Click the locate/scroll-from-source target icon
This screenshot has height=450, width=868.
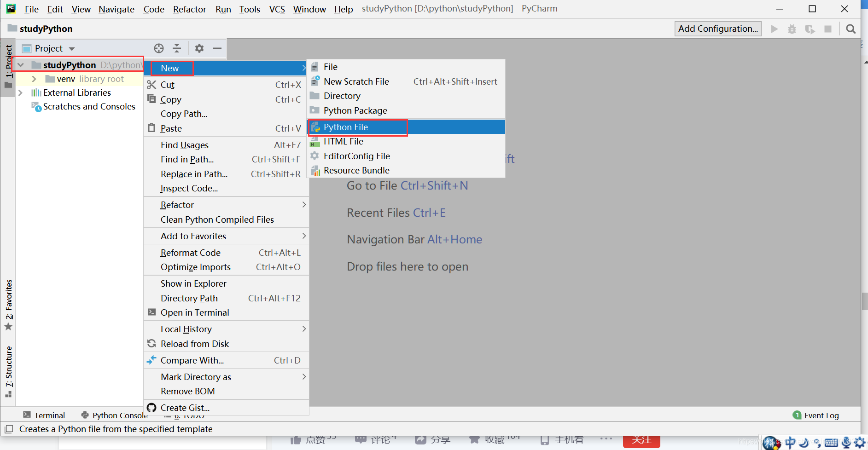159,48
